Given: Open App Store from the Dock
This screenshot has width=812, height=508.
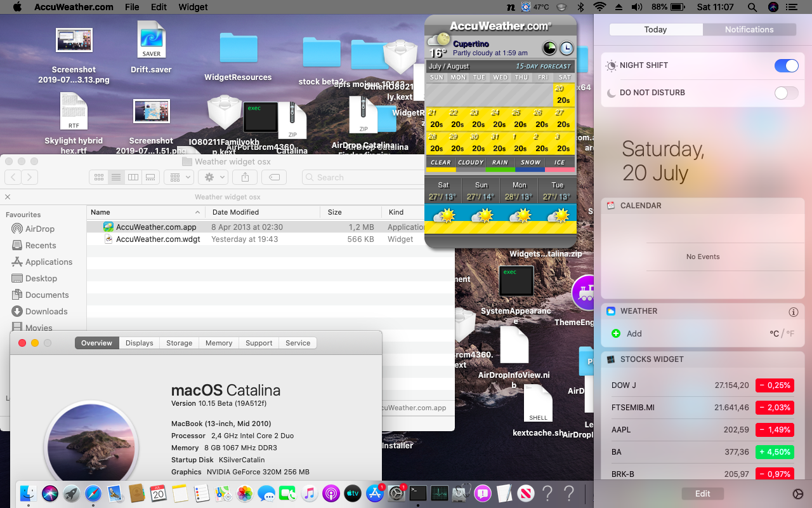Looking at the screenshot, I should point(375,493).
